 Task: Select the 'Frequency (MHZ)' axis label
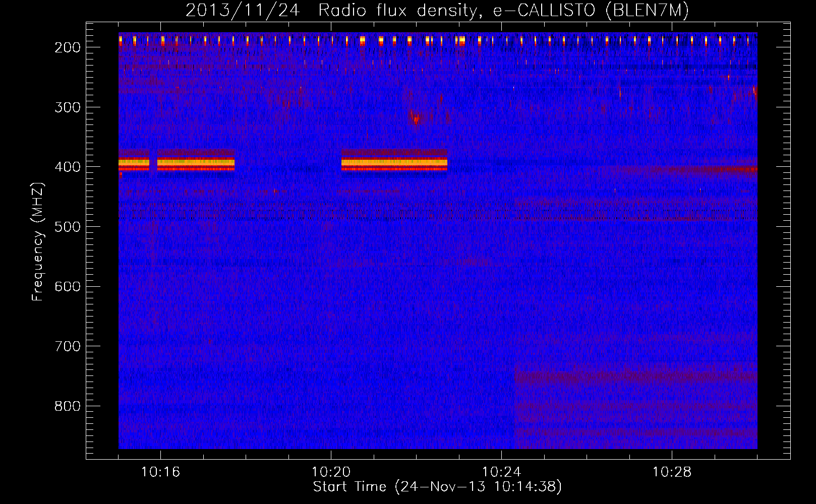(x=37, y=241)
